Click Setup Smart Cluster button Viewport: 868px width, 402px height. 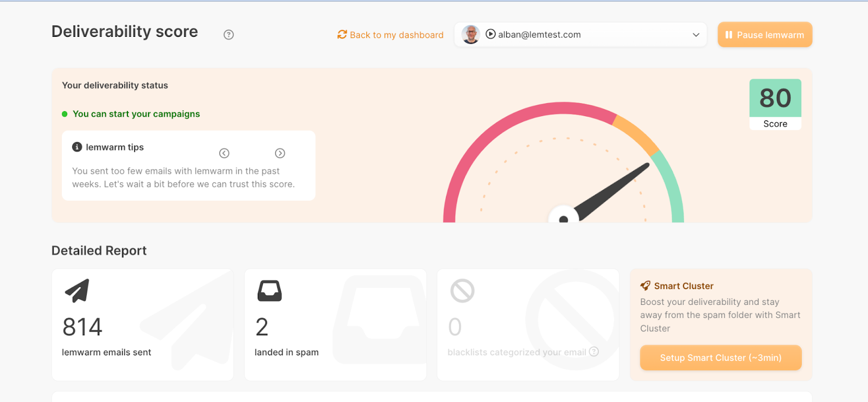[720, 358]
